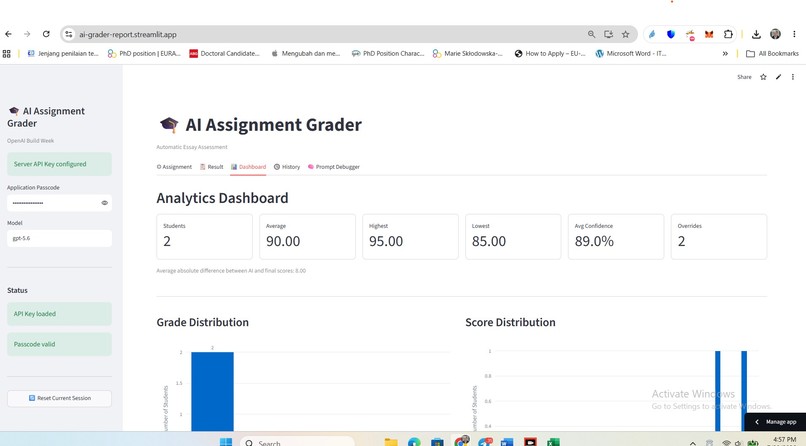Open site information icon in address bar
Image resolution: width=806 pixels, height=446 pixels.
(68, 34)
